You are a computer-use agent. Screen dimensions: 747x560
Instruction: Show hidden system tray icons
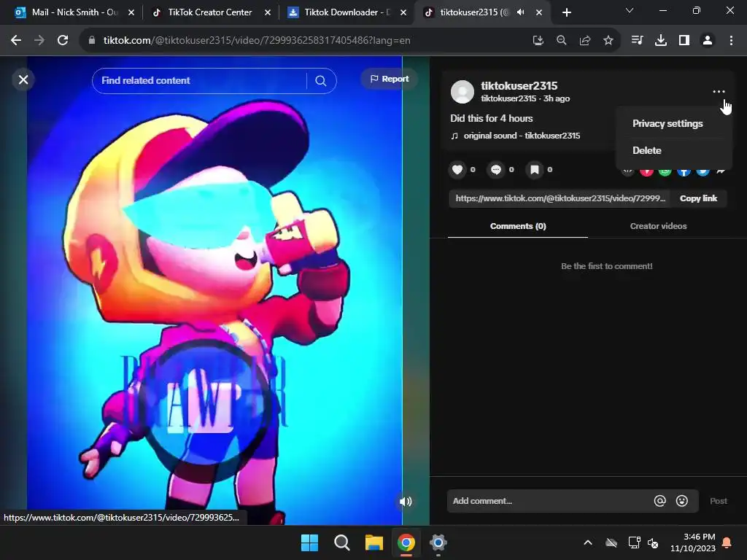(x=588, y=542)
